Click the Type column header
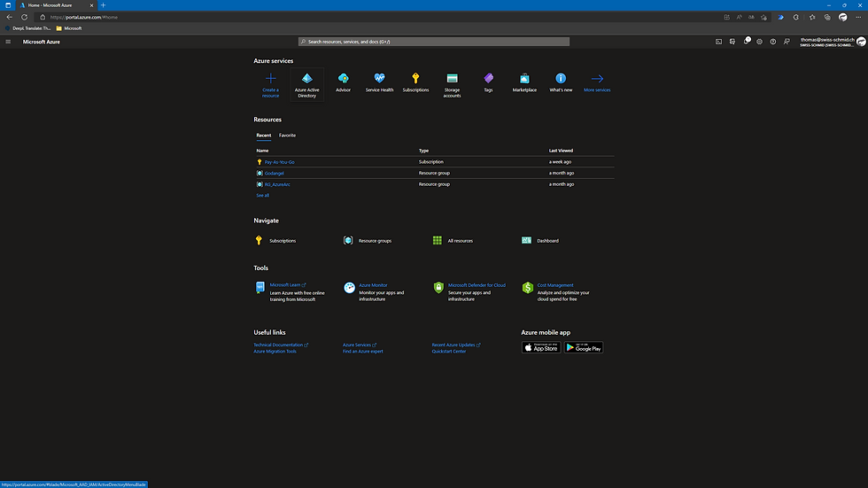This screenshot has height=488, width=868. point(423,151)
